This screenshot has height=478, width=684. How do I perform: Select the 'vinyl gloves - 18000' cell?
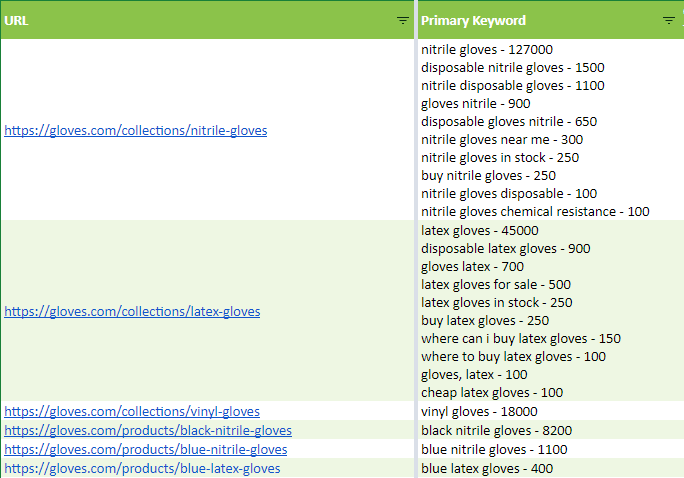point(479,411)
